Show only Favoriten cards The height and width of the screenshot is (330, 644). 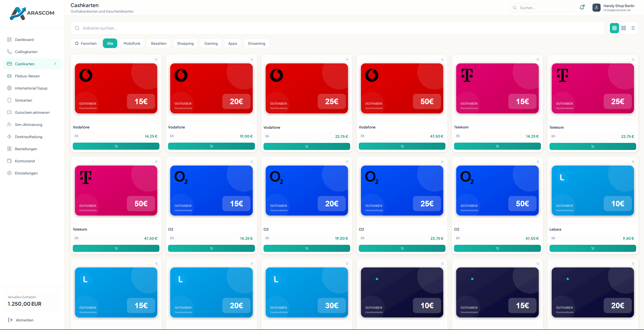click(x=86, y=43)
